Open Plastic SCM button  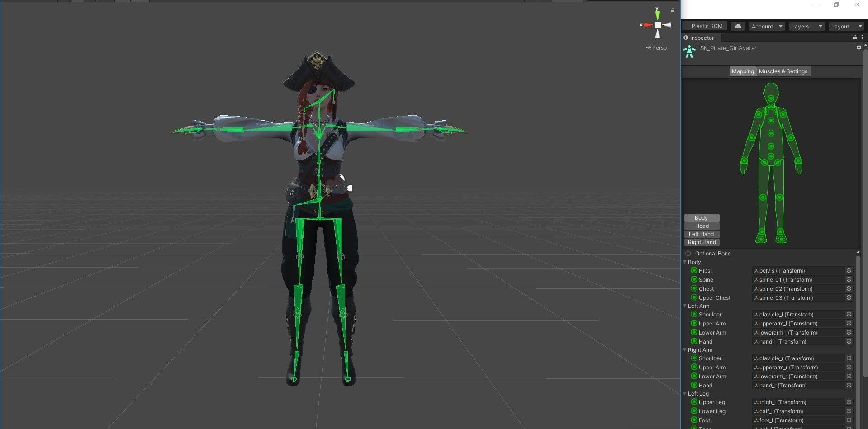click(705, 26)
